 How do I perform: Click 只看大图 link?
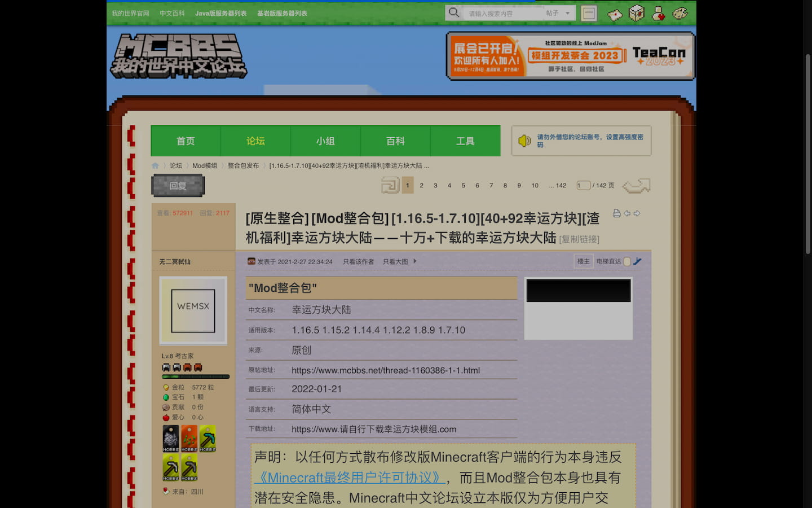[395, 262]
